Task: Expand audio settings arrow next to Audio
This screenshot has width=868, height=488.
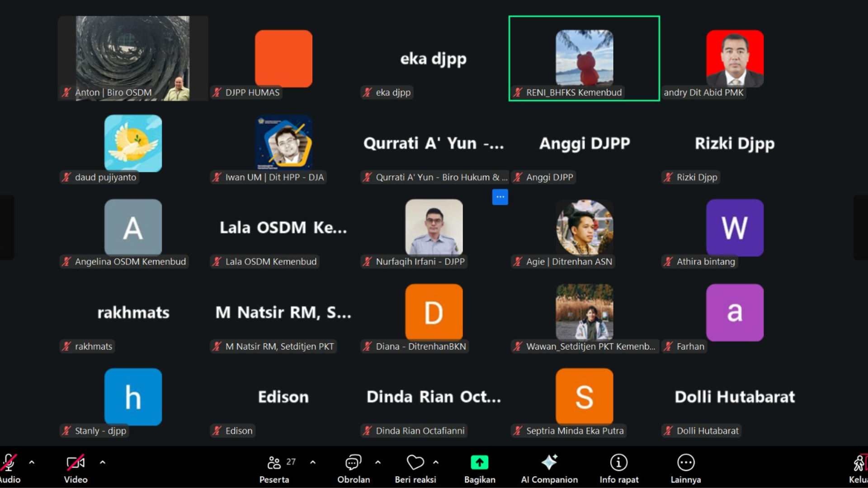Action: (x=32, y=462)
